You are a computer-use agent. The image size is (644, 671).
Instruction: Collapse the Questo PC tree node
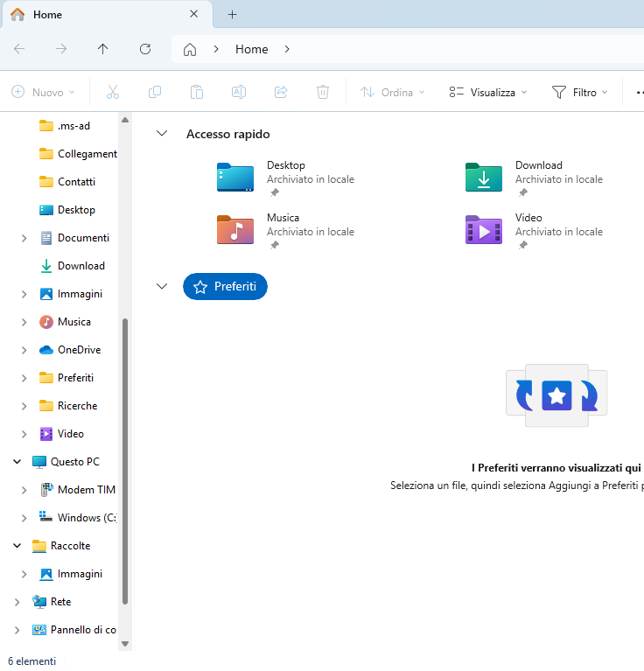(x=17, y=462)
